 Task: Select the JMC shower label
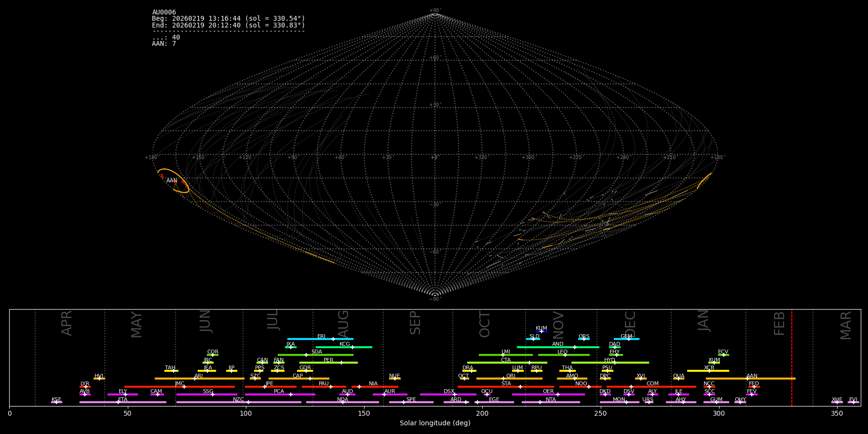[179, 384]
